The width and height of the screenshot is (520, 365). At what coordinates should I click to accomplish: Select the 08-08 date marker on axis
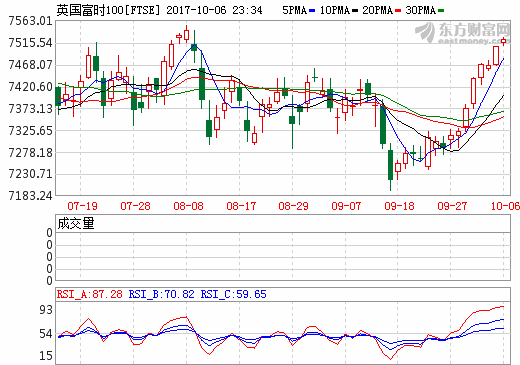[x=188, y=206]
